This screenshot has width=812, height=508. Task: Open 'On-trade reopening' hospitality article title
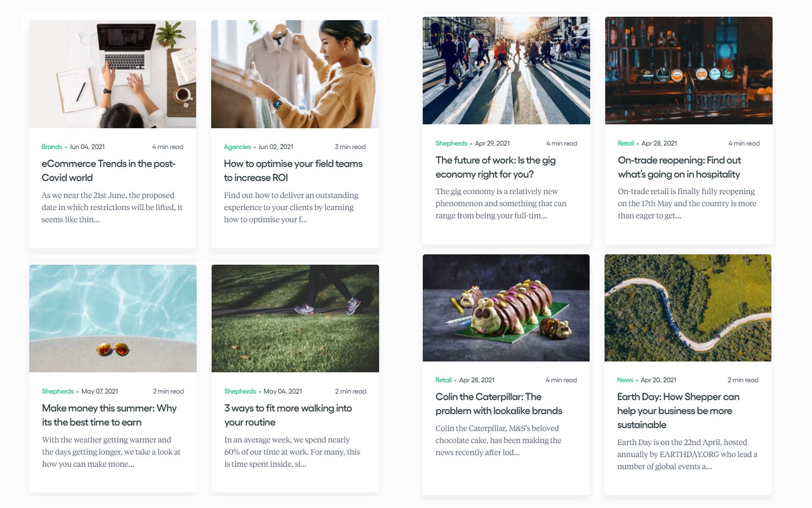tap(679, 167)
